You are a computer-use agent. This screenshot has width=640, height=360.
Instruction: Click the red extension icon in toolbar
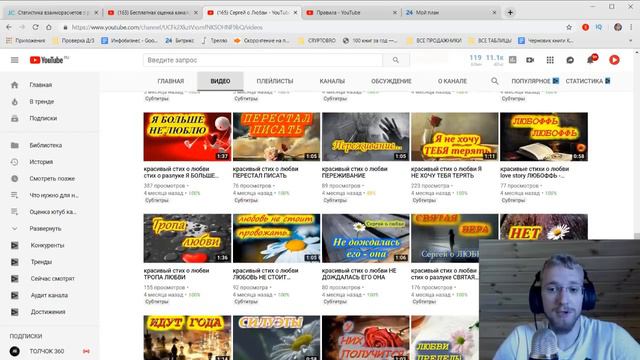pyautogui.click(x=585, y=27)
